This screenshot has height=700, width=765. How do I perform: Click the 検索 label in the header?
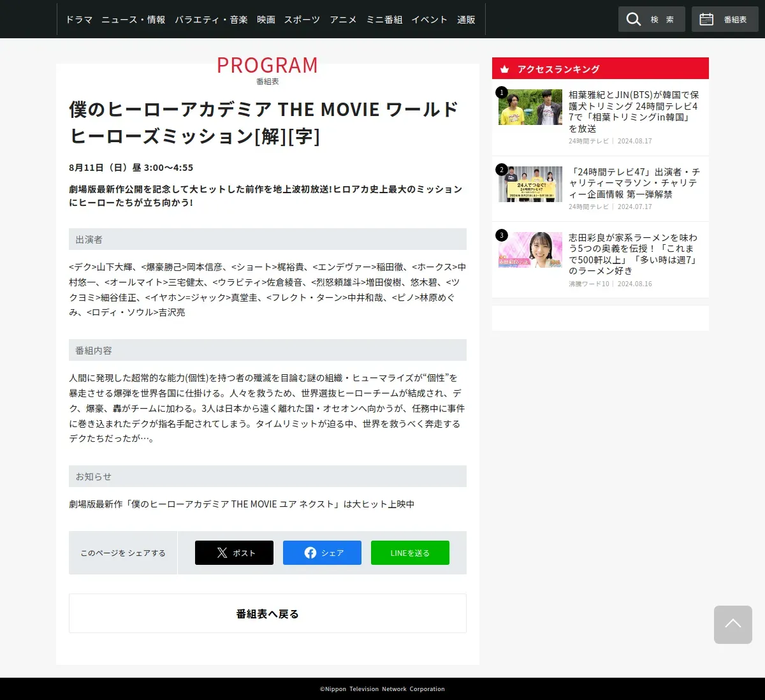662,20
